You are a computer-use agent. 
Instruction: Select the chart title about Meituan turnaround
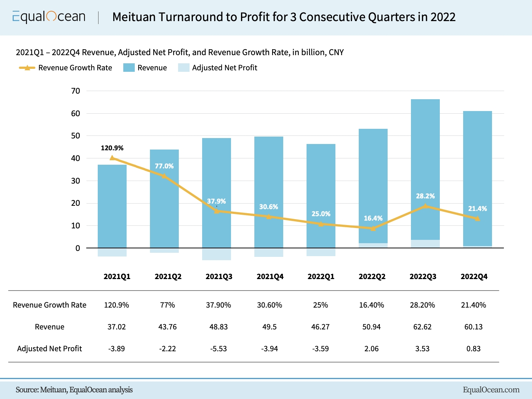coord(284,17)
